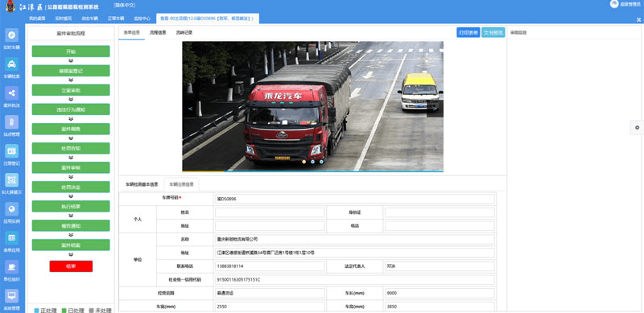Select the third carousel dot on photo
The width and height of the screenshot is (644, 313).
[x=321, y=162]
